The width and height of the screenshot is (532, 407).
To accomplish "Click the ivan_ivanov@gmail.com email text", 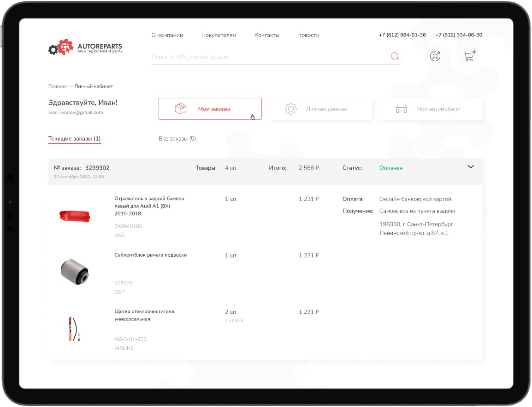I will (x=76, y=112).
